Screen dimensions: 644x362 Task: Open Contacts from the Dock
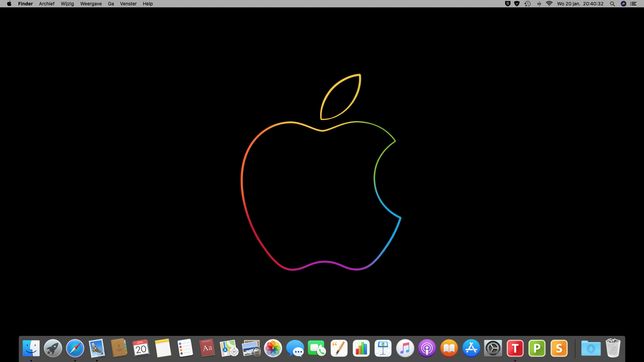(x=119, y=348)
